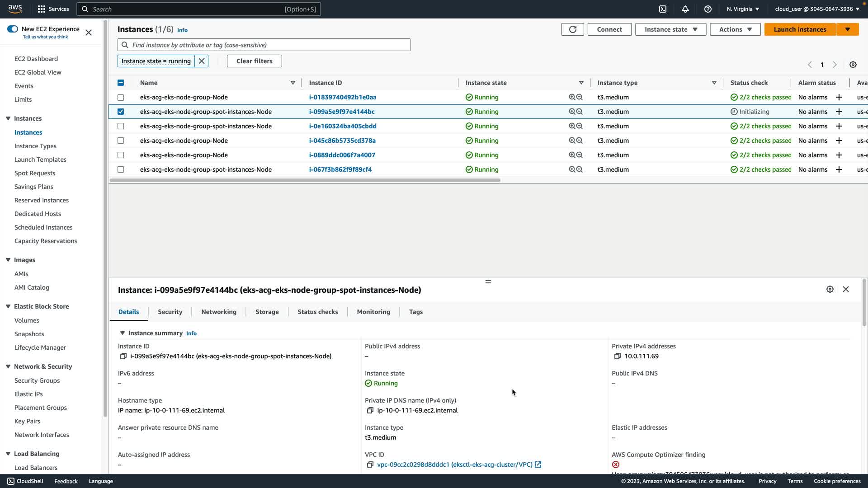Click the horizontal scrollbar under the instances table
868x488 pixels.
(x=305, y=180)
